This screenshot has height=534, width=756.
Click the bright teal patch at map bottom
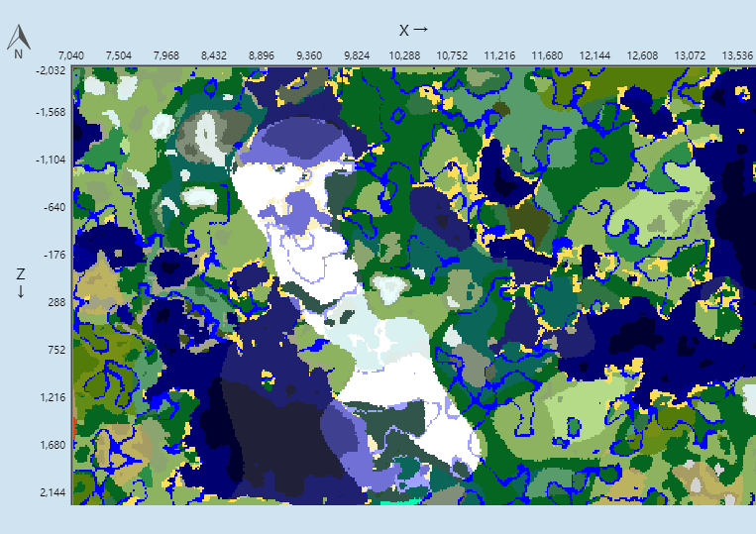pos(400,502)
